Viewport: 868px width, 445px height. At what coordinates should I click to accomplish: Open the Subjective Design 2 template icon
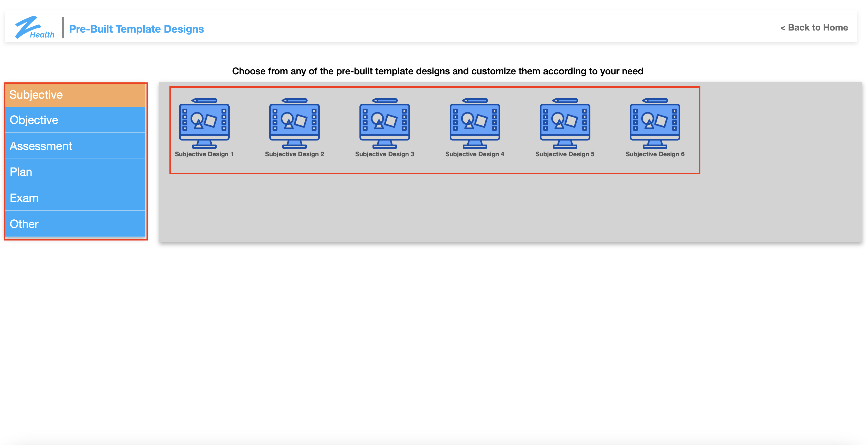coord(294,123)
